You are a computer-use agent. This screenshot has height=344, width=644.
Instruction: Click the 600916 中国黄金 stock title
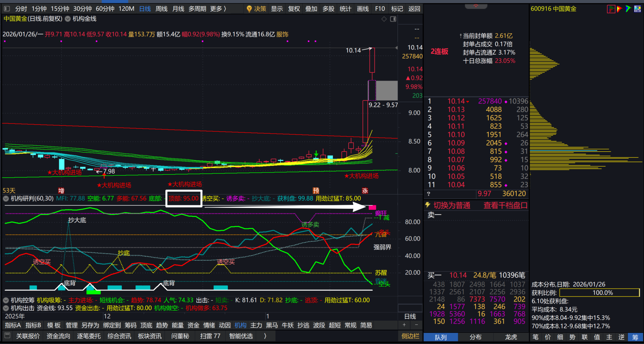coord(554,9)
